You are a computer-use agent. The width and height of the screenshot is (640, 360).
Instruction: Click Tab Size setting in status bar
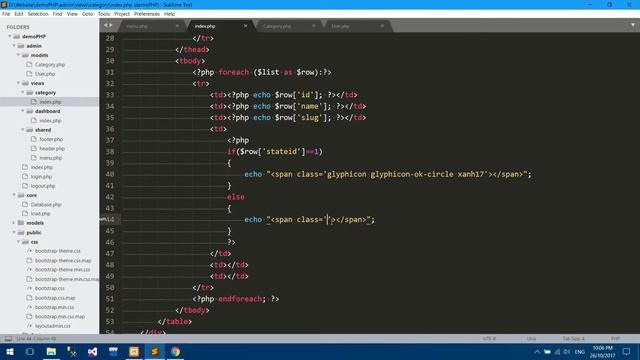click(x=573, y=339)
